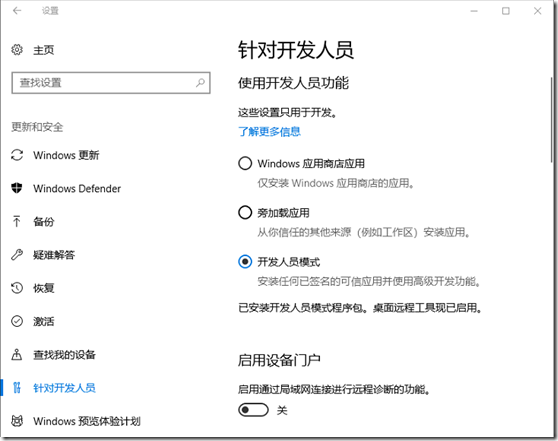Switch to the 恢复 section

pyautogui.click(x=44, y=288)
